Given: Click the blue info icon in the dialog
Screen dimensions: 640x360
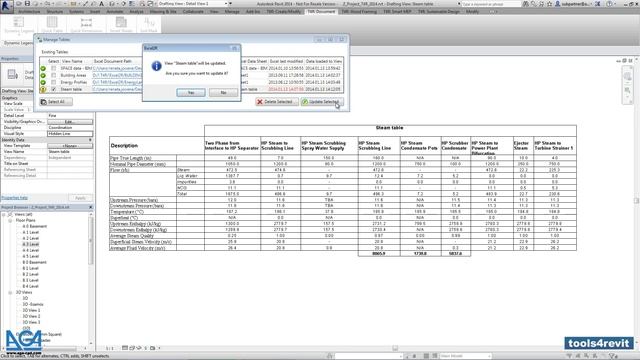Looking at the screenshot, I should point(156,66).
